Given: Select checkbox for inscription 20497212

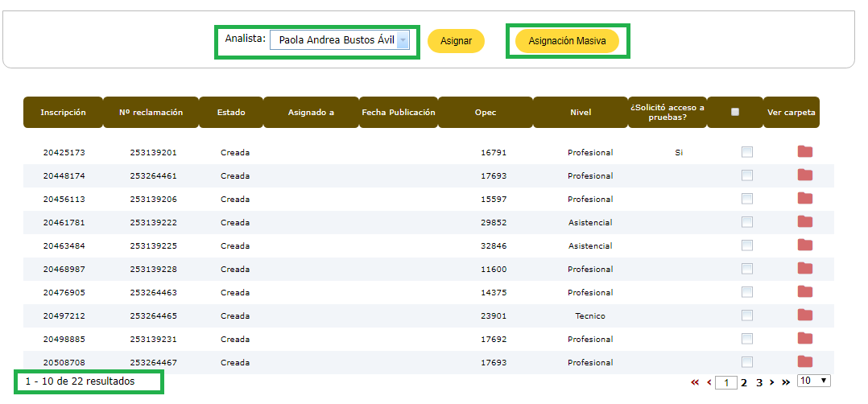Looking at the screenshot, I should click(747, 315).
